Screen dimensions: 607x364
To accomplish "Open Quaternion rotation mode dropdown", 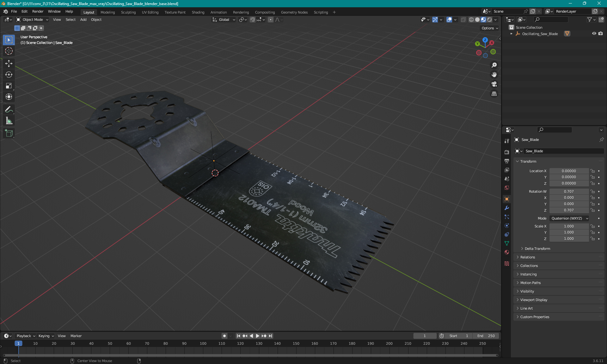I will (569, 218).
